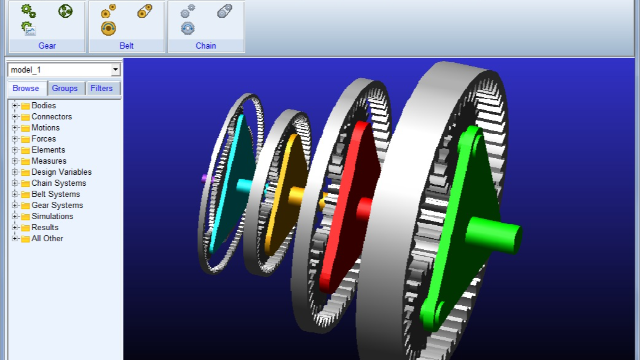The image size is (640, 360).
Task: Open the gear output plot icon
Action: coord(29,29)
